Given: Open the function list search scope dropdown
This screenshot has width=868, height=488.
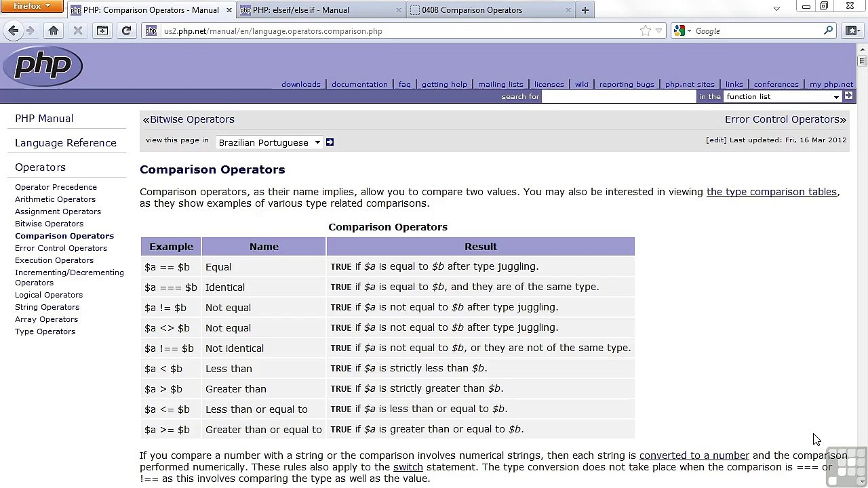Looking at the screenshot, I should [783, 96].
